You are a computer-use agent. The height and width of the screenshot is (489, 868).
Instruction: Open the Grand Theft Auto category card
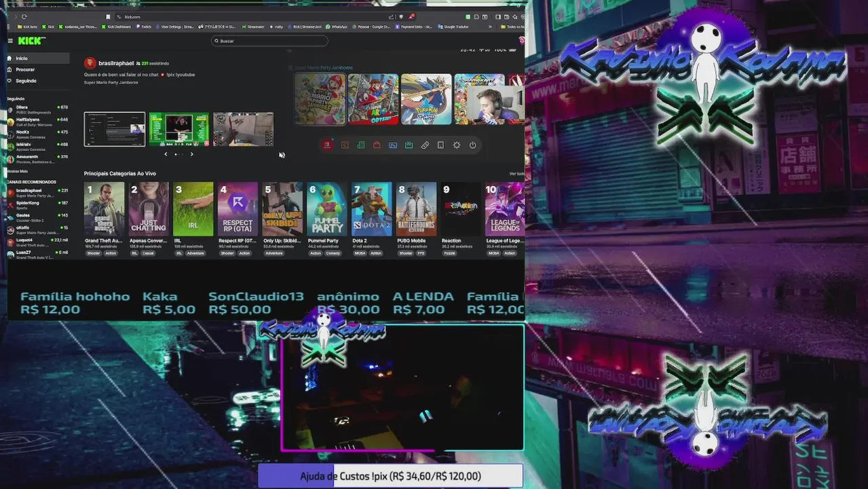[x=104, y=209]
